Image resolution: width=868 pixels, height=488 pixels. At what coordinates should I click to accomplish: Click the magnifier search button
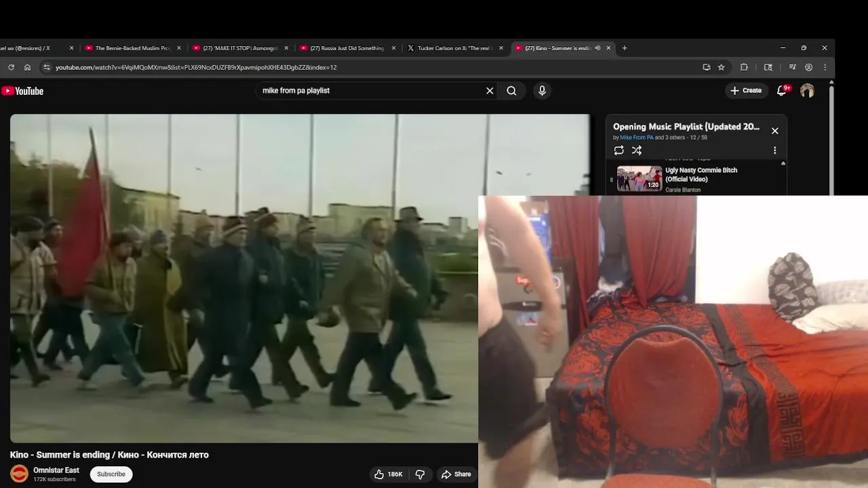point(511,91)
